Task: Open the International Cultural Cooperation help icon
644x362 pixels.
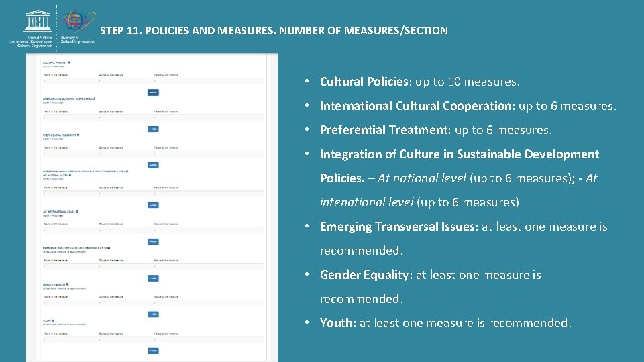Action: point(95,98)
